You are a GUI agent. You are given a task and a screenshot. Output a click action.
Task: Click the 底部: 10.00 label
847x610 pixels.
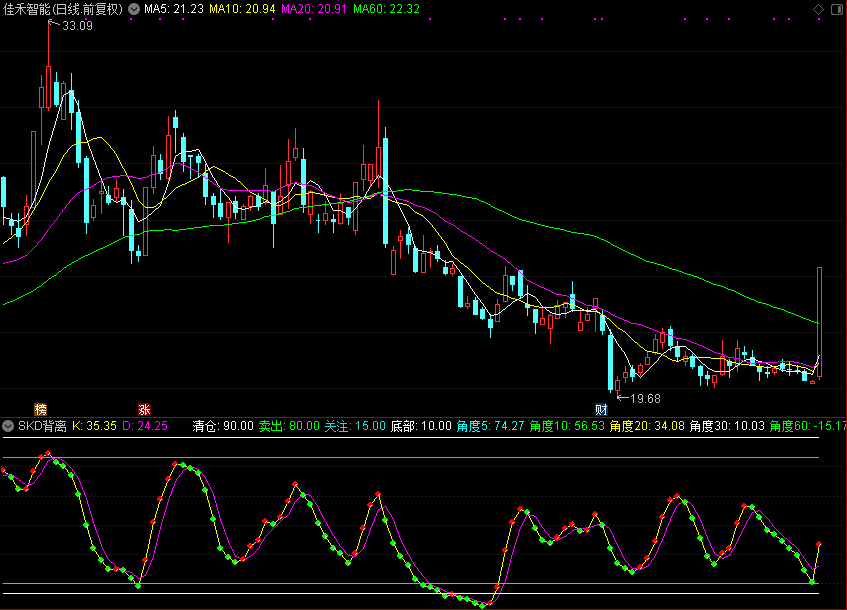(x=421, y=426)
